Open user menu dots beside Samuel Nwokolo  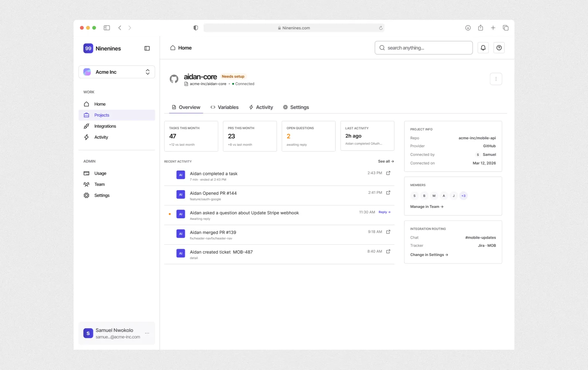[x=147, y=333]
